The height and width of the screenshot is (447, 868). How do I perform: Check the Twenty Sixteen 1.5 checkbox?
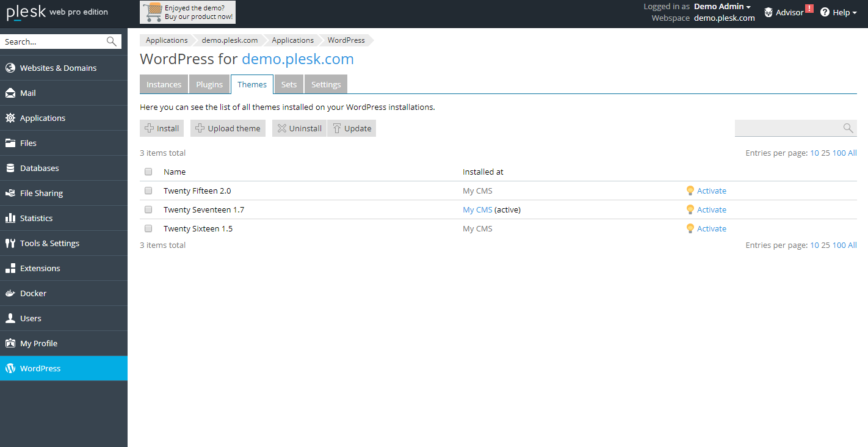point(148,228)
